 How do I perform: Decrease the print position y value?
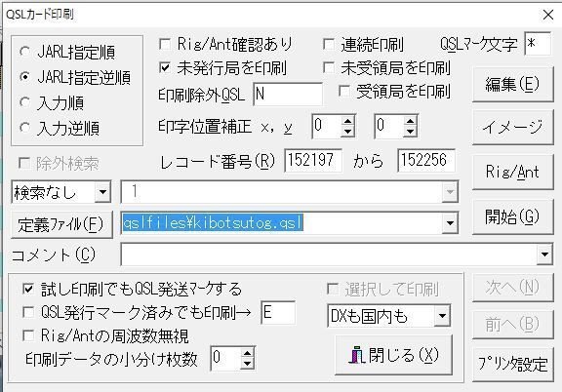click(410, 132)
